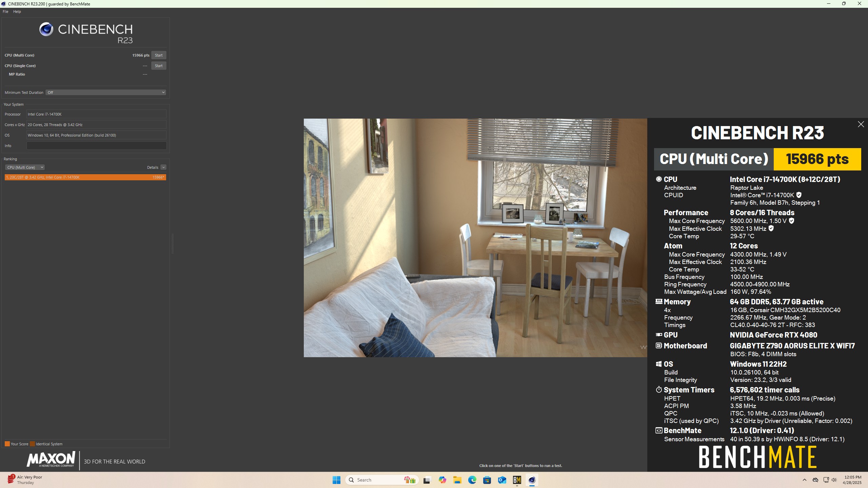Image resolution: width=868 pixels, height=488 pixels.
Task: Click the Identical System legend swatch
Action: (x=32, y=444)
